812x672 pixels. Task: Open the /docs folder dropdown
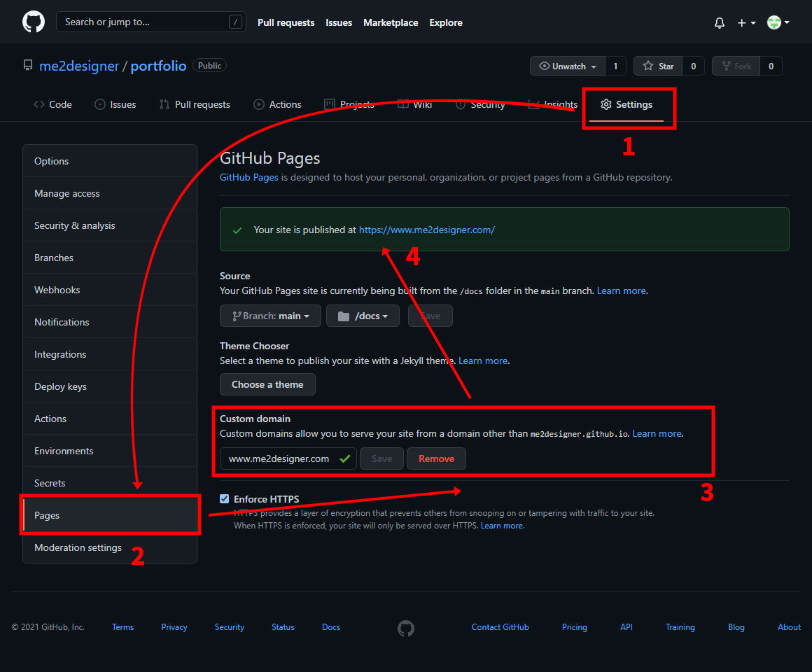tap(363, 316)
